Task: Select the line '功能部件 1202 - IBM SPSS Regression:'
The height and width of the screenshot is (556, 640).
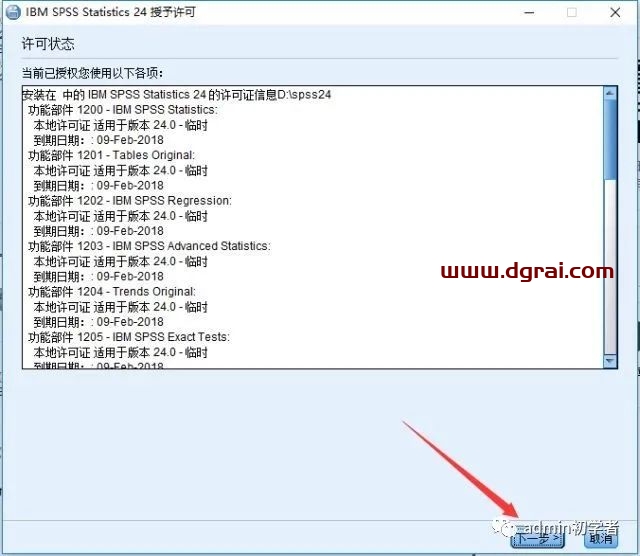Action: tap(130, 200)
